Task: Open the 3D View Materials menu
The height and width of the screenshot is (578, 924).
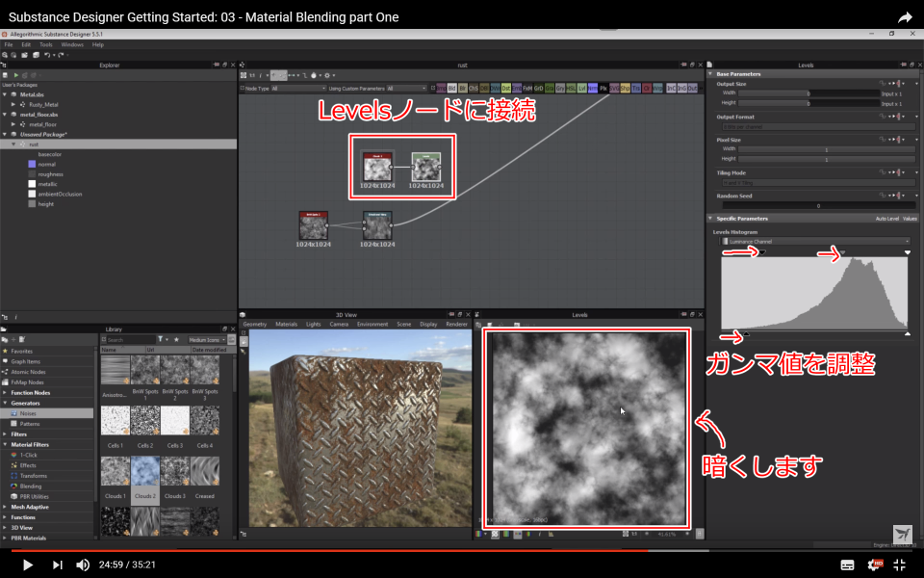Action: (x=287, y=324)
